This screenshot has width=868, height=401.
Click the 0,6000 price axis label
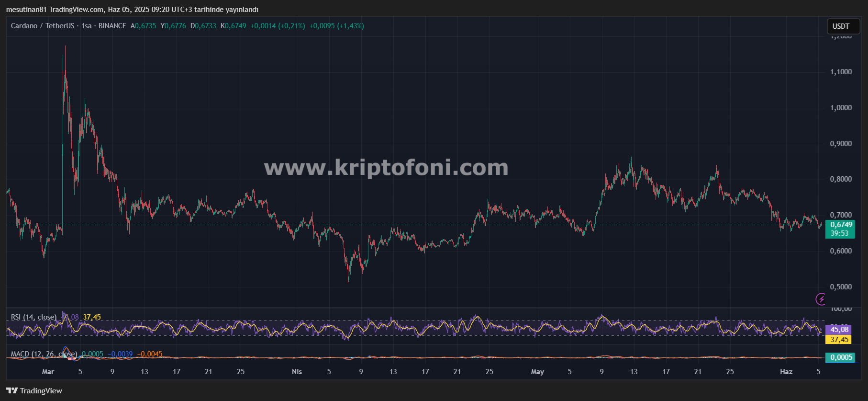841,251
